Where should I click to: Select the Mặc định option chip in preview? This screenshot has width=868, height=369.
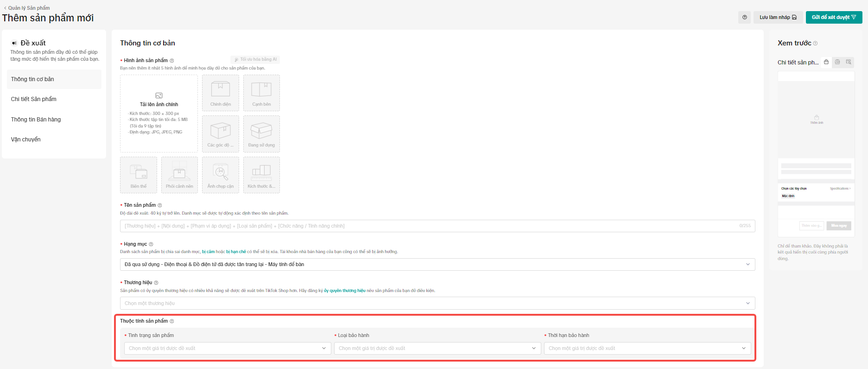click(788, 196)
